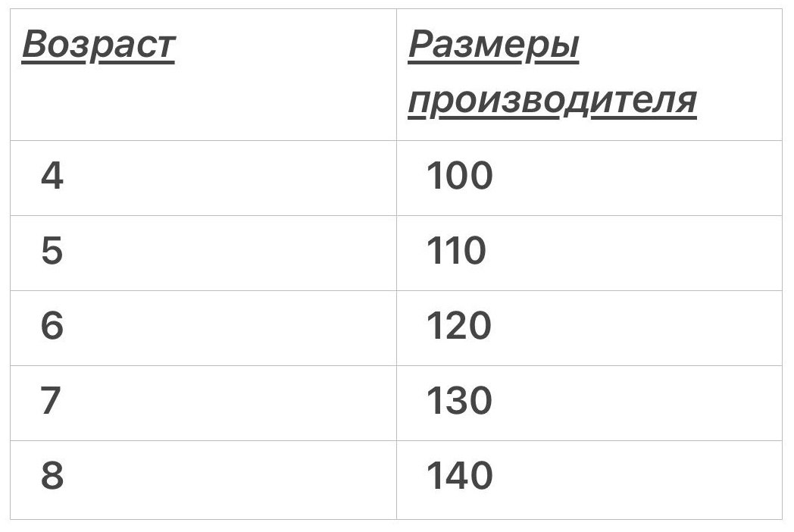Click the word производителя in header
This screenshot has height=532, width=794.
click(x=552, y=102)
